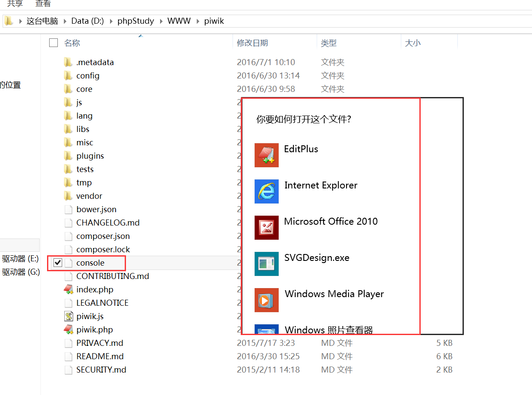The image size is (532, 395).
Task: Click the config folder icon
Action: pyautogui.click(x=68, y=75)
